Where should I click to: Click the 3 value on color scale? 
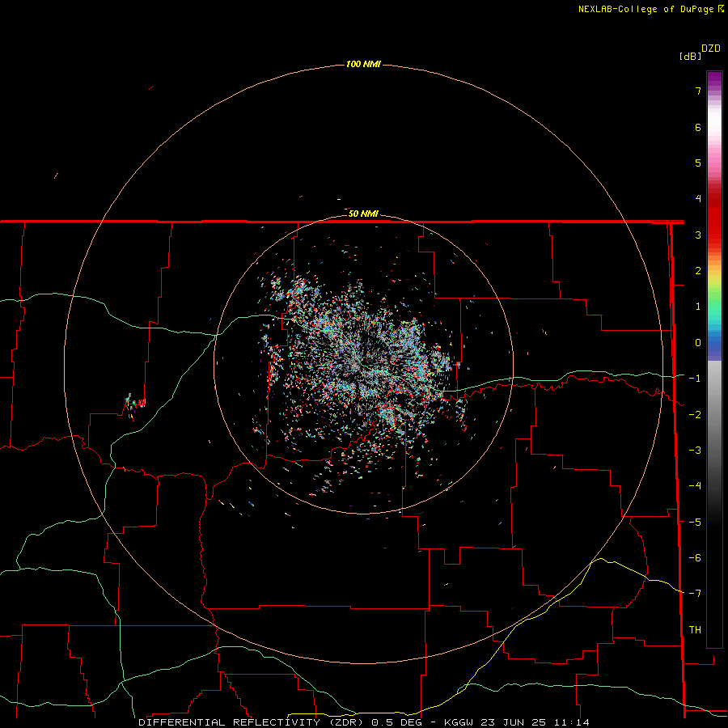698,235
